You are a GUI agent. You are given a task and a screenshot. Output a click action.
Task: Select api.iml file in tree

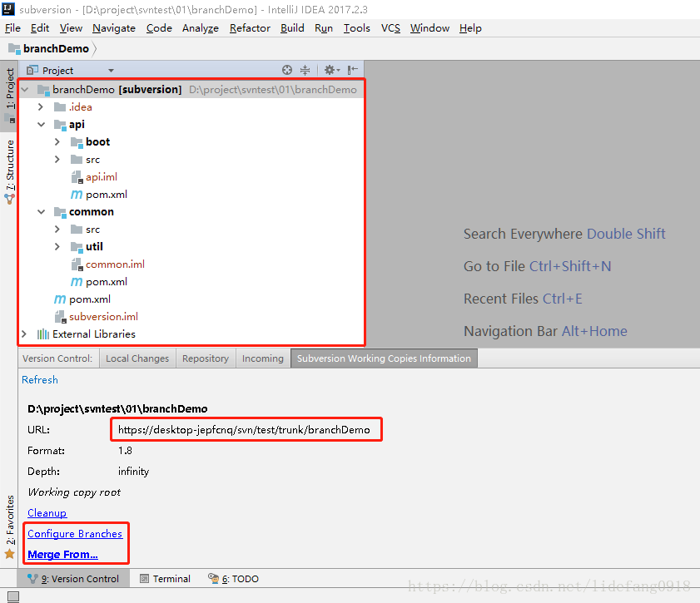coord(102,177)
